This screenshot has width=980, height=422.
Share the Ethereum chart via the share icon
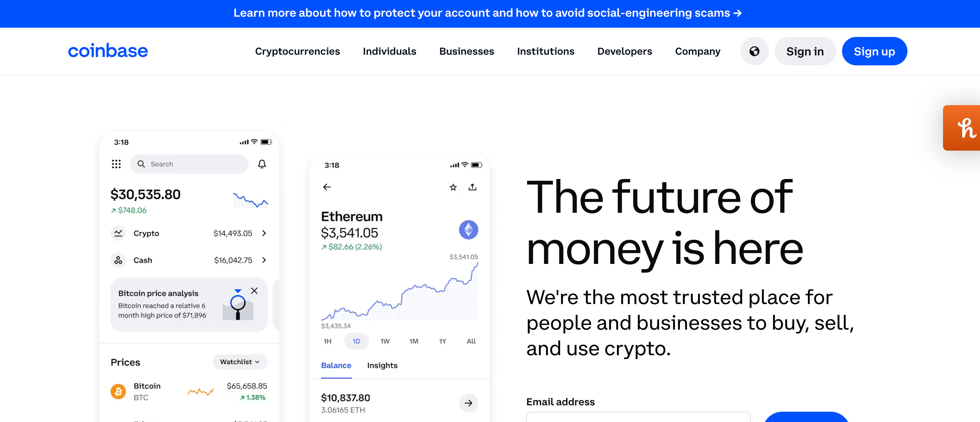coord(473,187)
